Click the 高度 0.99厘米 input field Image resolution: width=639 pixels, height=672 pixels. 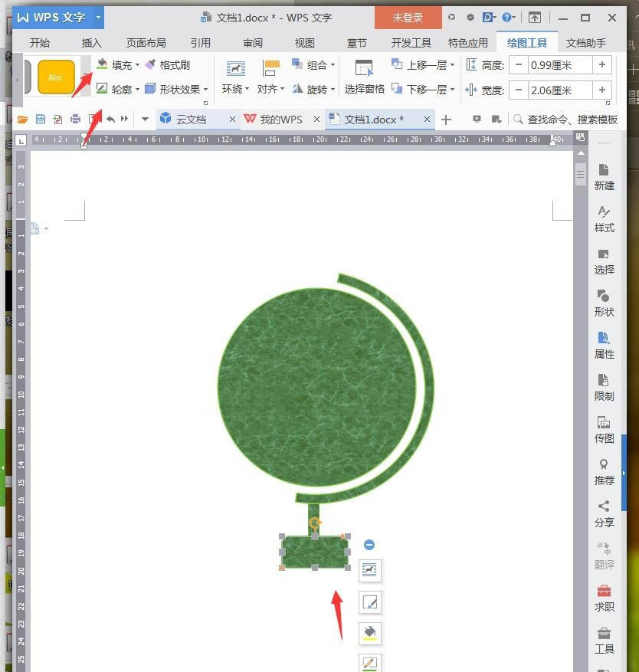pos(560,65)
